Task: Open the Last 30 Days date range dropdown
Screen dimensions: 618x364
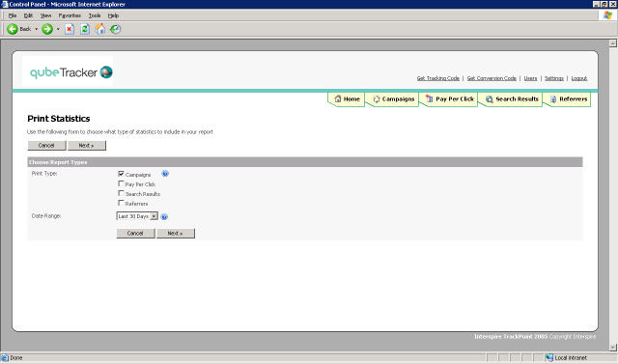Action: coord(137,216)
